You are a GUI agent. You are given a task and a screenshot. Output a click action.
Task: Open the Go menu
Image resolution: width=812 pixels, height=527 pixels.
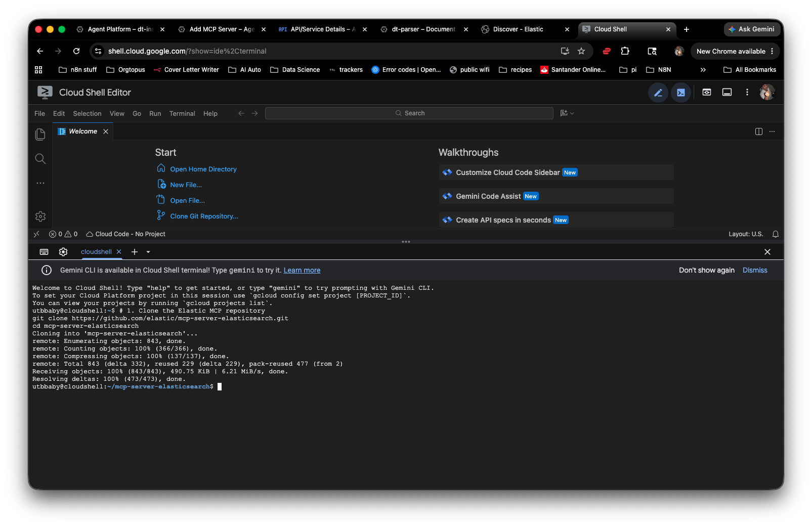tap(137, 114)
